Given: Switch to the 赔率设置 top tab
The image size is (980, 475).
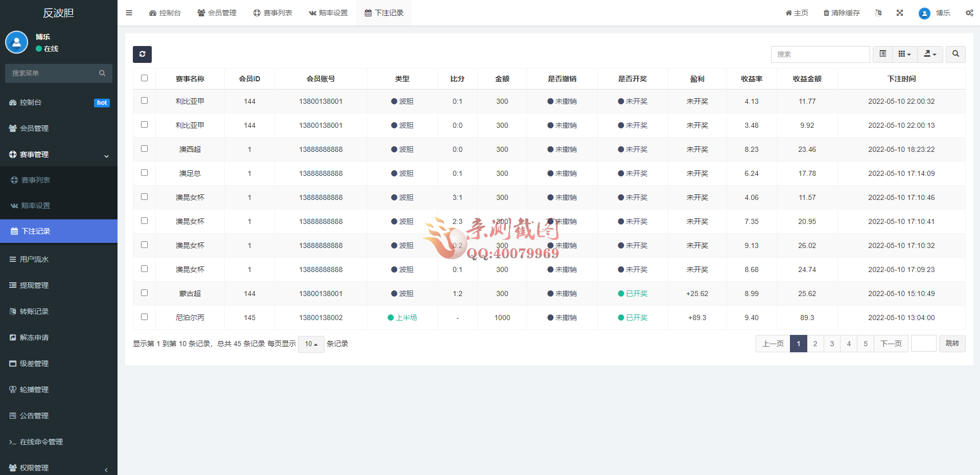Looking at the screenshot, I should click(328, 13).
